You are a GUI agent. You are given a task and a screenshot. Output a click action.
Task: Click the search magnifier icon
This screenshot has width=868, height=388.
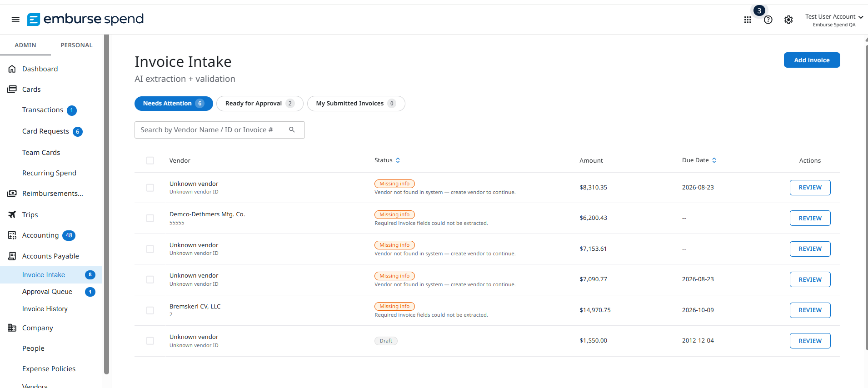[x=292, y=130]
